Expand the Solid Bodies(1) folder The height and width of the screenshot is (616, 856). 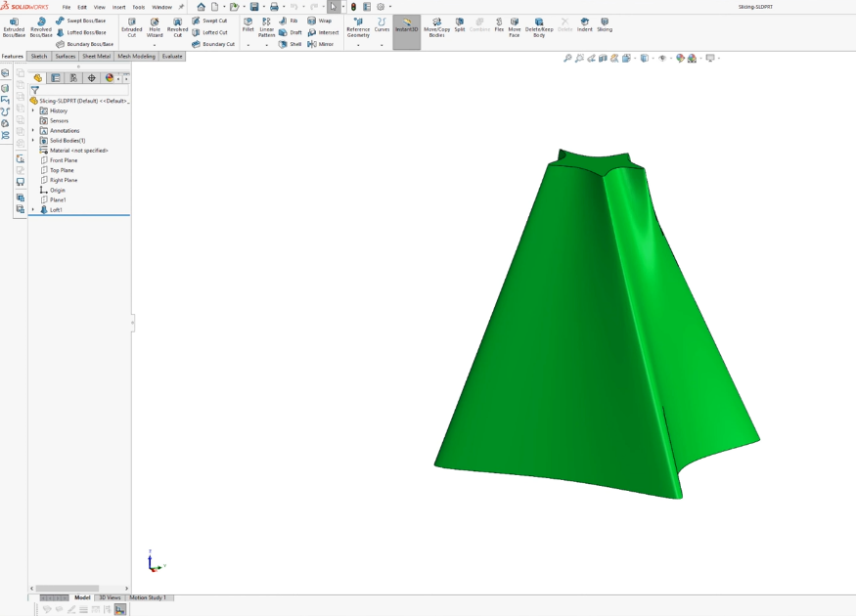(33, 141)
